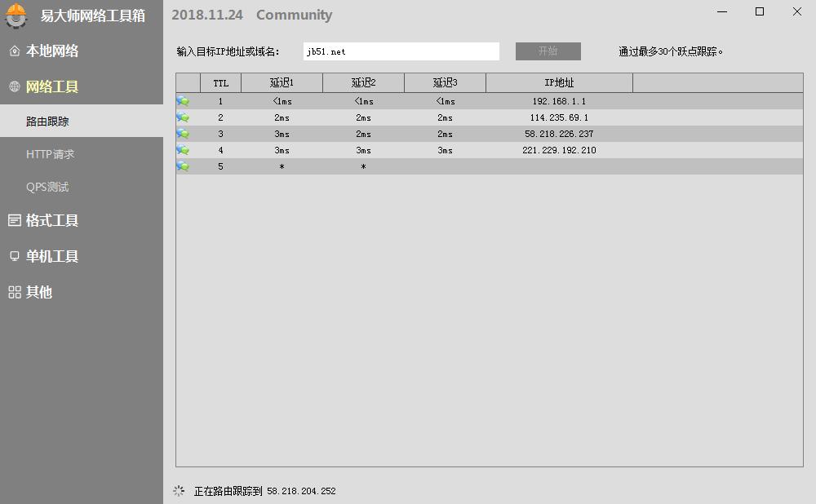Click the helmet logo icon in title bar
This screenshot has height=504, width=816.
point(16,15)
